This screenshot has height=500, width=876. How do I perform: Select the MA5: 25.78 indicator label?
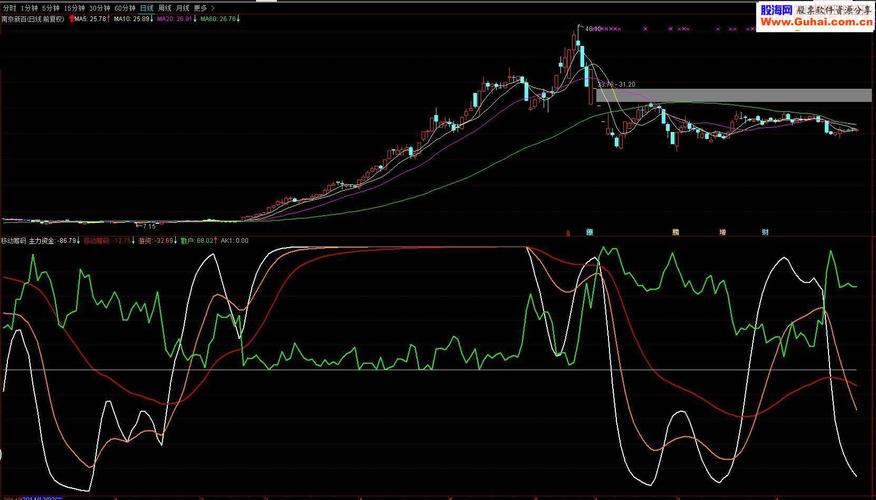point(92,19)
